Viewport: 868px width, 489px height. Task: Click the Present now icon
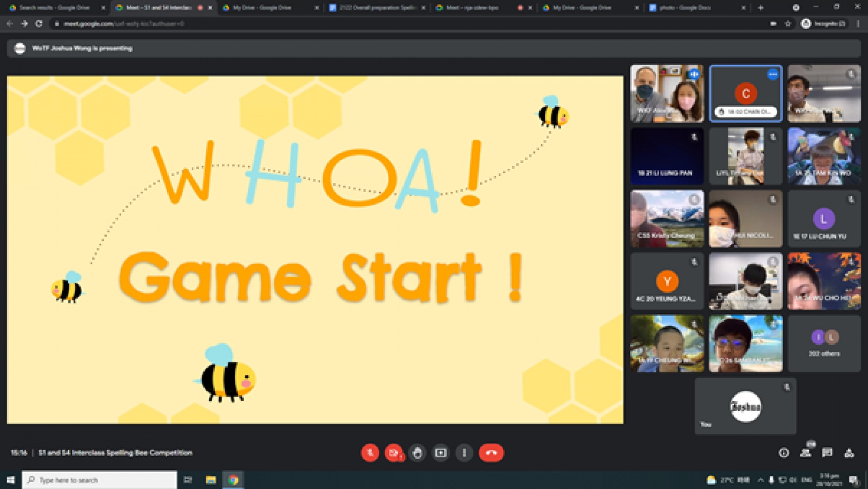[x=441, y=453]
